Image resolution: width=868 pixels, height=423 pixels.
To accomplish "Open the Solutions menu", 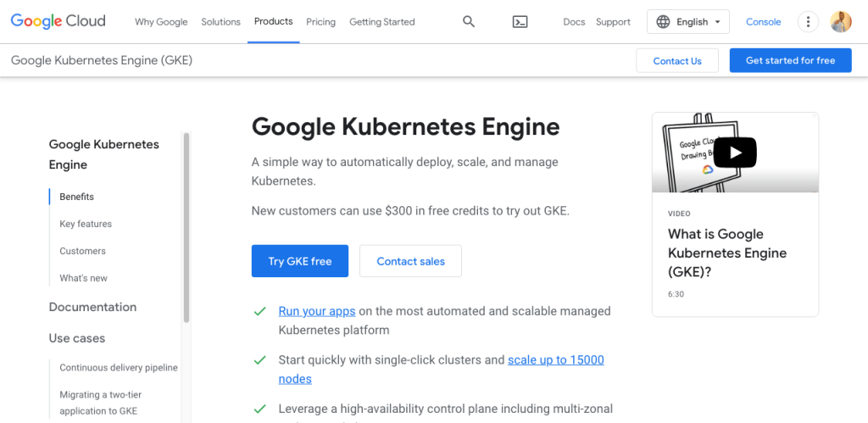I will 220,22.
